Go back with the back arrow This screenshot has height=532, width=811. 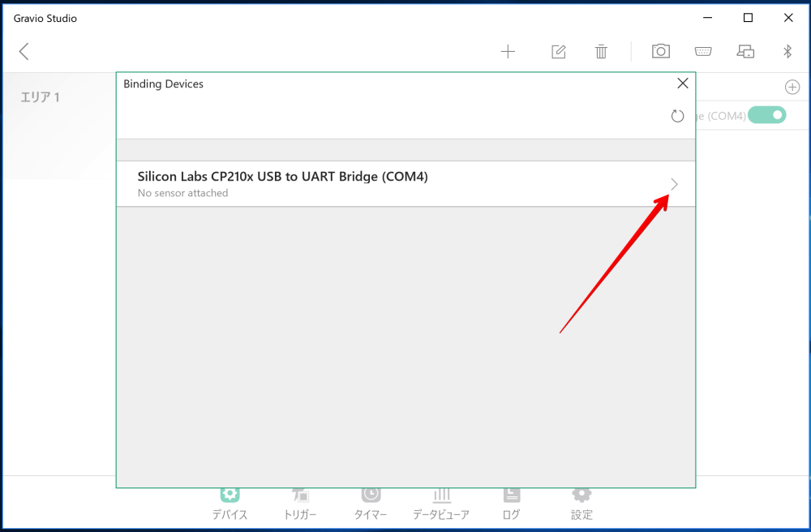pos(24,51)
